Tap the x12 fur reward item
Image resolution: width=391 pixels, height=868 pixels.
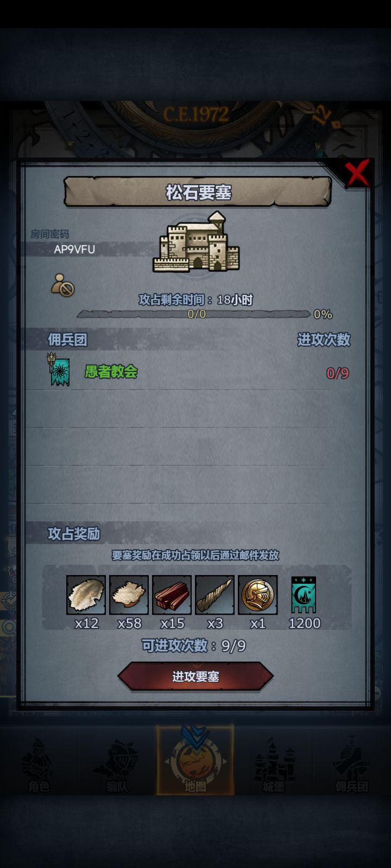[x=86, y=595]
